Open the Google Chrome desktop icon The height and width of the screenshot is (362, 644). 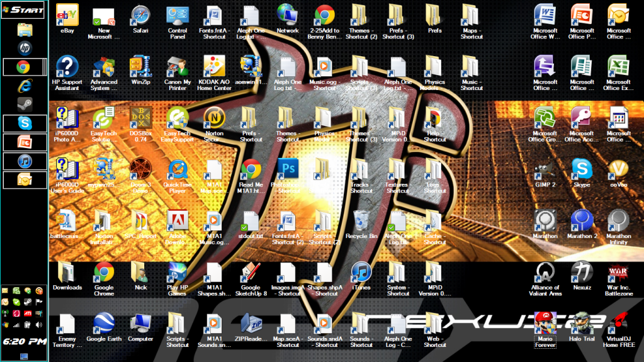[104, 278]
